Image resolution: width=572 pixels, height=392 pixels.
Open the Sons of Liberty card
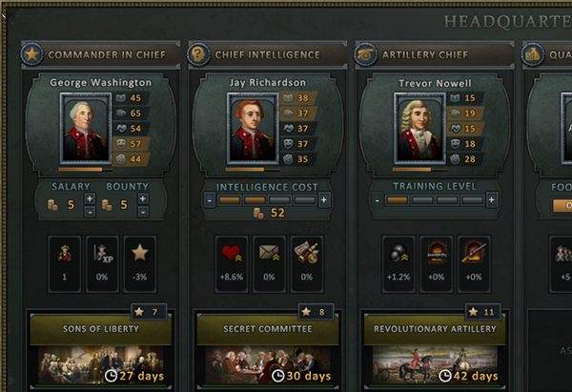[x=101, y=350]
